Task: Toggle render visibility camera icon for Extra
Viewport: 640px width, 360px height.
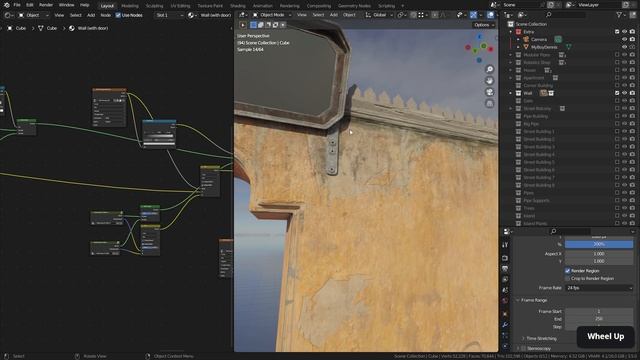Action: coord(632,31)
